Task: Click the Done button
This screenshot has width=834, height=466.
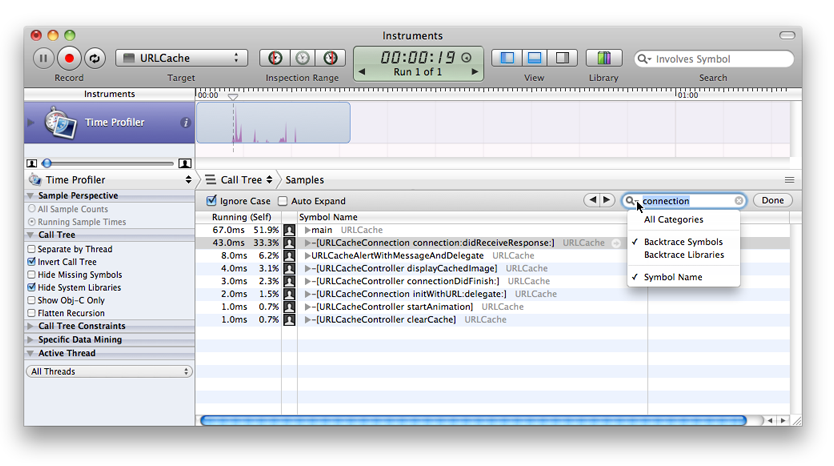Action: coord(772,201)
